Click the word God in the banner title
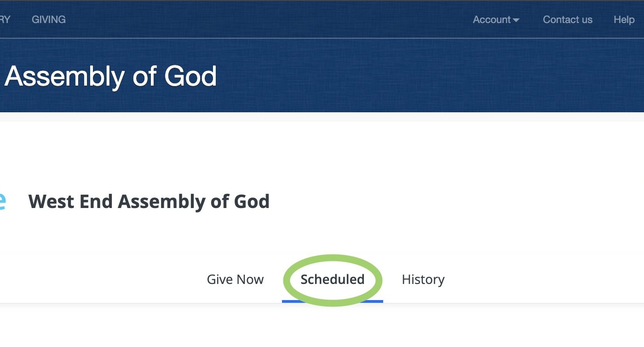Viewport: 644px width, 347px height. pos(190,76)
